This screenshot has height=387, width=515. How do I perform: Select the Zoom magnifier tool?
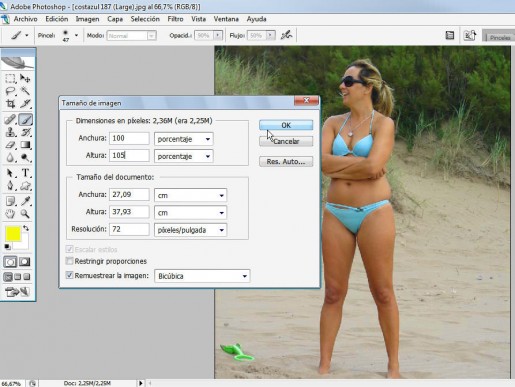pyautogui.click(x=25, y=214)
